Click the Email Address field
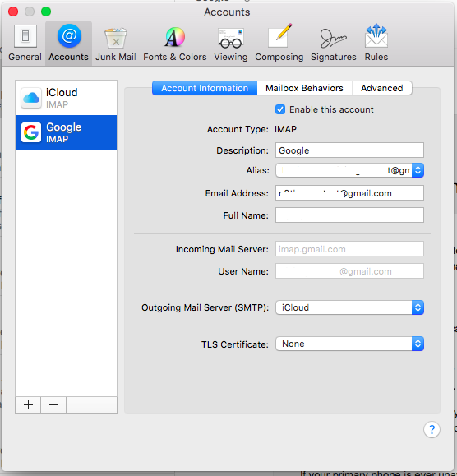The height and width of the screenshot is (476, 457). point(349,193)
